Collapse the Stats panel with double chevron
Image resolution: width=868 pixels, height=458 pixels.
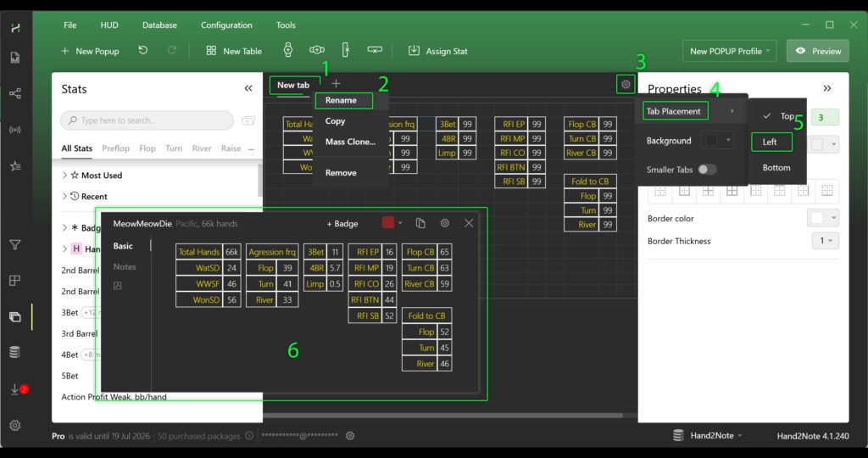(248, 88)
